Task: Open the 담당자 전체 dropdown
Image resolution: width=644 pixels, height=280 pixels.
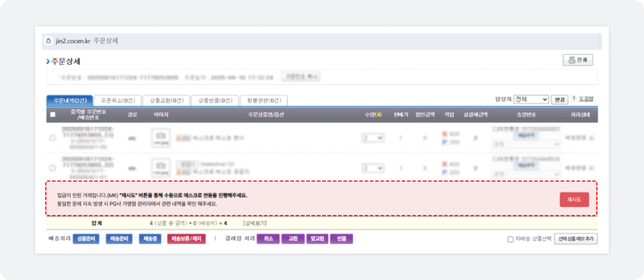Action: point(530,100)
